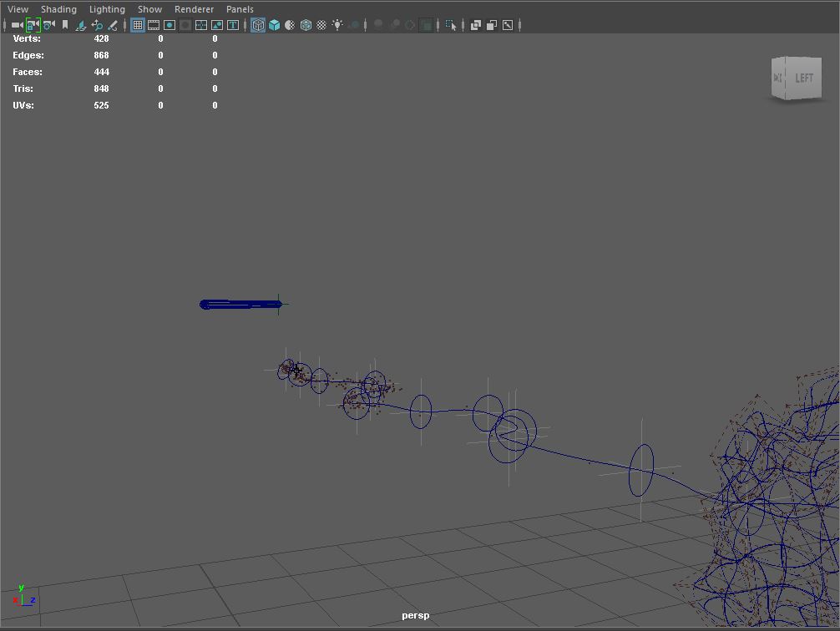Open the Renderer menu
The width and height of the screenshot is (840, 631).
(194, 8)
